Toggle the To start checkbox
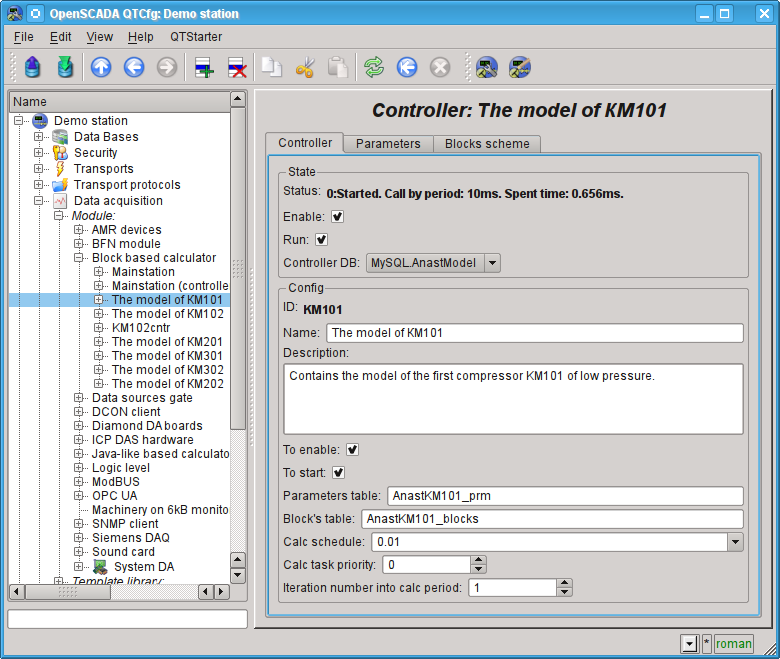 pos(338,472)
